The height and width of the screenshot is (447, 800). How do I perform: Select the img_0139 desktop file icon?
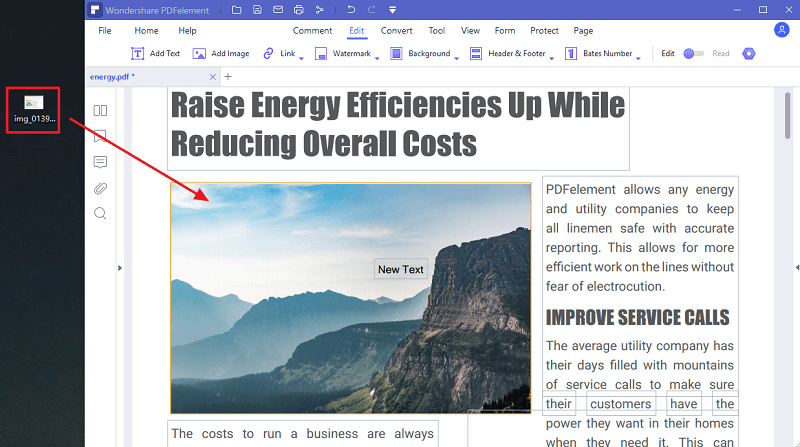(x=33, y=110)
